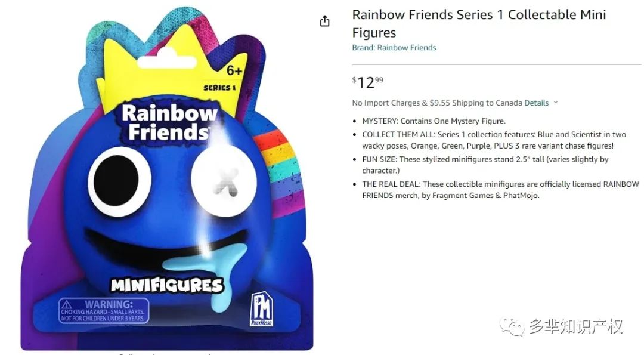
Task: Click the Rainbow Friends logo on package
Action: tap(169, 122)
